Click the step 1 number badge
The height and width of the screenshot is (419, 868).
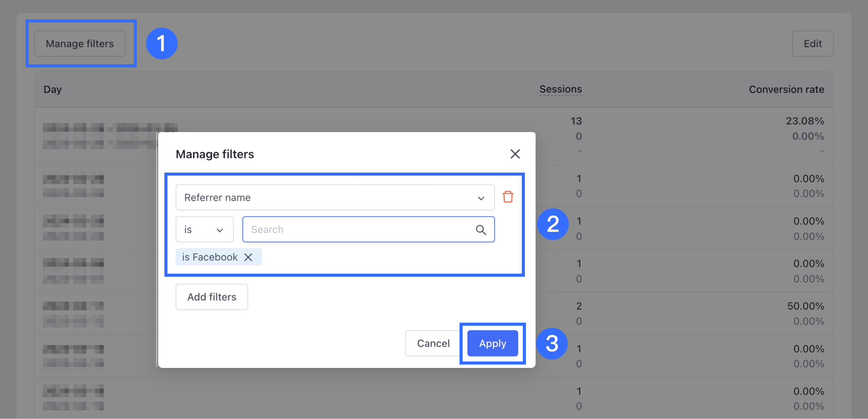[161, 43]
